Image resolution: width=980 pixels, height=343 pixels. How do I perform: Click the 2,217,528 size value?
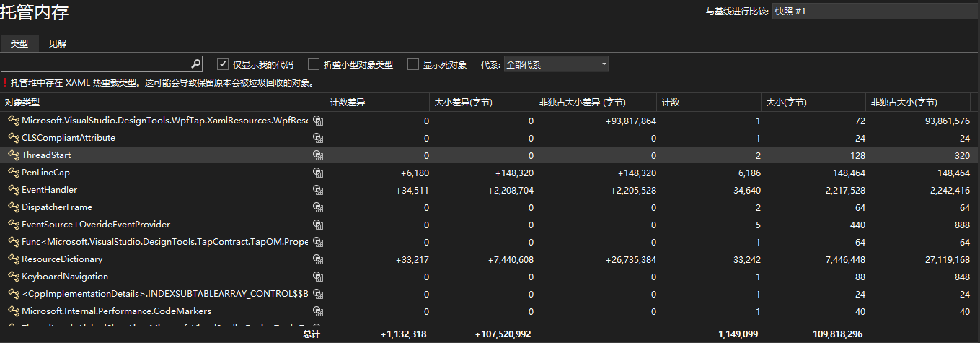(x=845, y=191)
